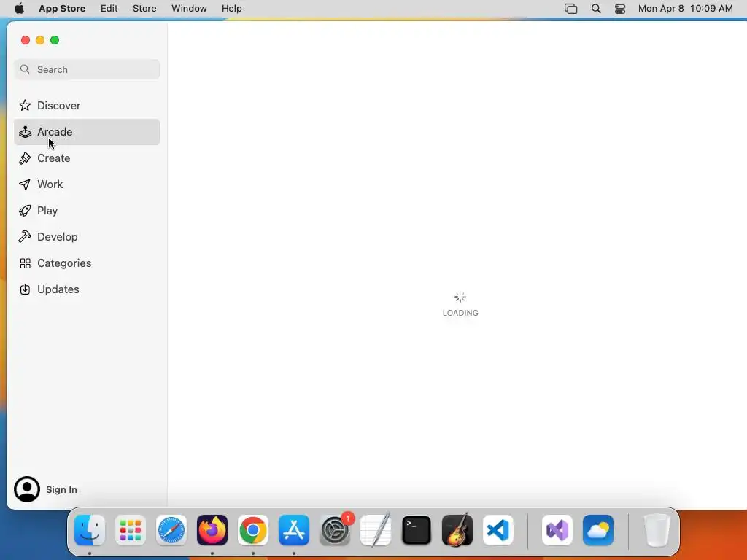Open the Edit menu

click(x=109, y=9)
